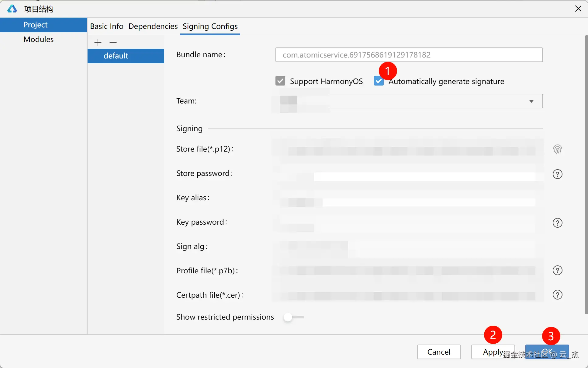The width and height of the screenshot is (588, 368).
Task: Click the vertical scrollbar on the right
Action: click(586, 174)
